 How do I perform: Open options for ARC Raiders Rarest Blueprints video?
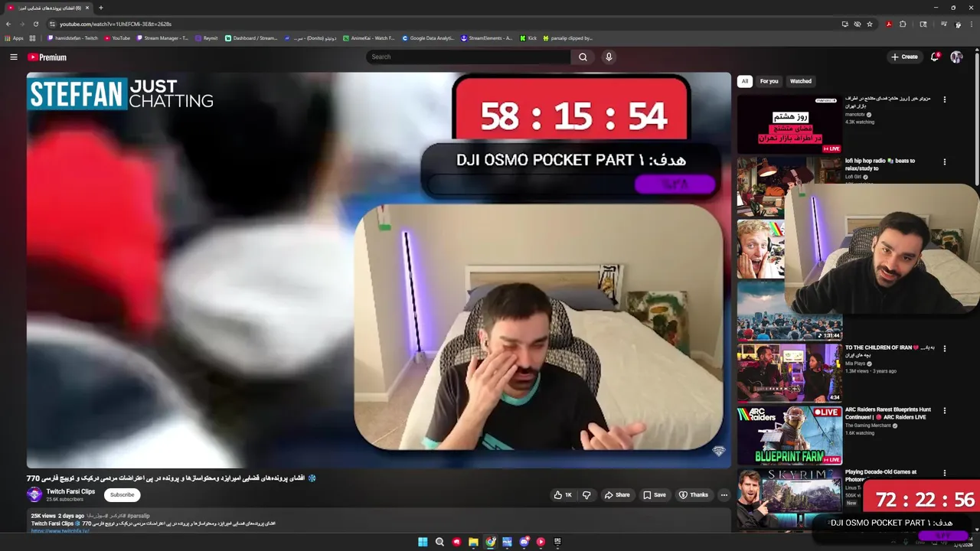click(944, 410)
